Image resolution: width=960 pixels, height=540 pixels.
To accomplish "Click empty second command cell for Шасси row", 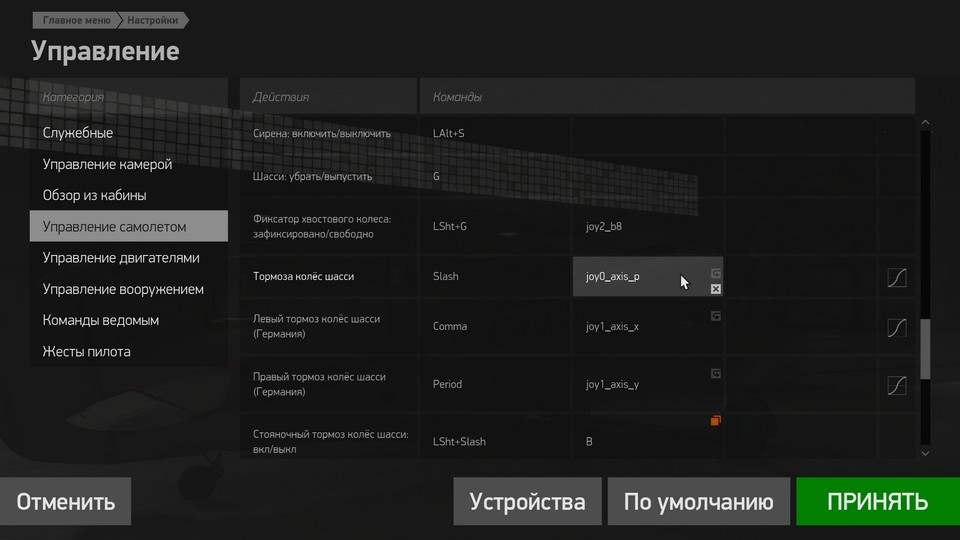I will pyautogui.click(x=648, y=176).
